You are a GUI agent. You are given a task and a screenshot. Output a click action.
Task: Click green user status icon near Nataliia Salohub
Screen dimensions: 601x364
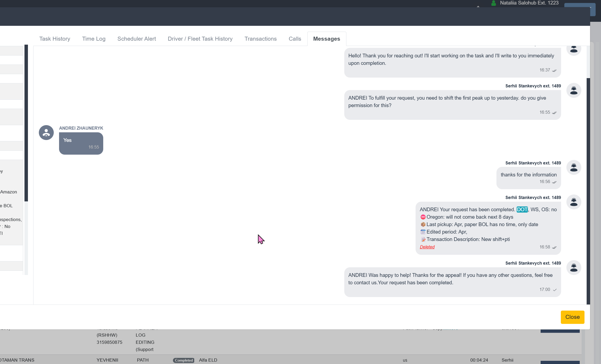point(494,3)
